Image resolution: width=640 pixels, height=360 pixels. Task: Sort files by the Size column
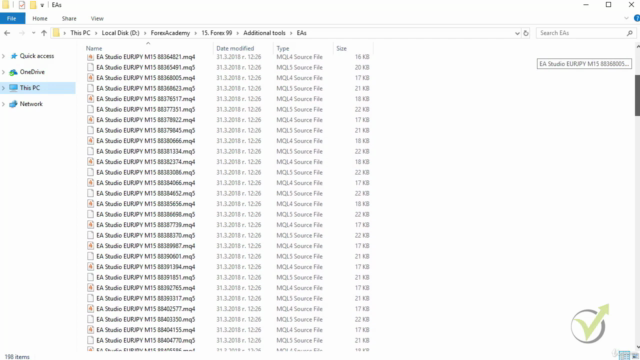coord(342,48)
